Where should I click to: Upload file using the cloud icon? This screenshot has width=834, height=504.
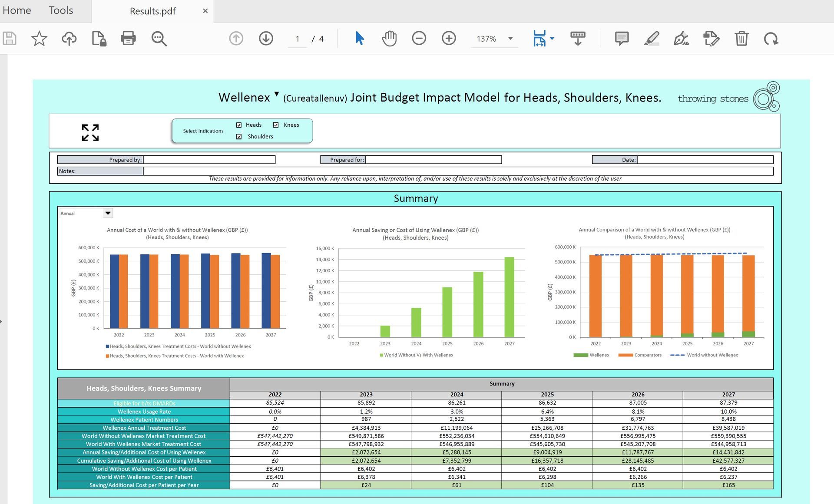point(69,39)
